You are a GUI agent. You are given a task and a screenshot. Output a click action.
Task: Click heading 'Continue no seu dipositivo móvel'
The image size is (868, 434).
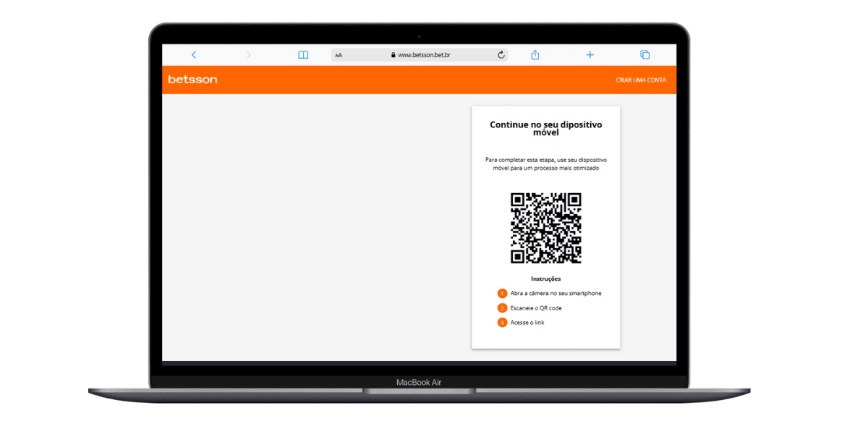pyautogui.click(x=546, y=129)
